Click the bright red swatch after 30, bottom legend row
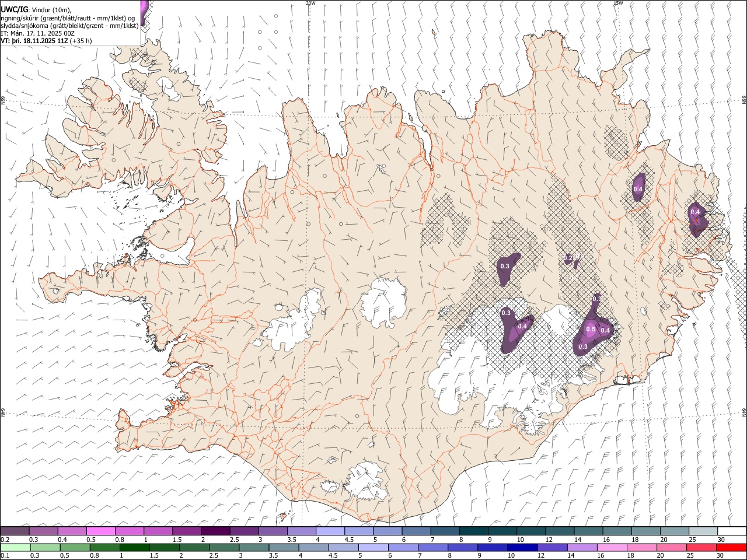The image size is (747, 560). tap(731, 548)
